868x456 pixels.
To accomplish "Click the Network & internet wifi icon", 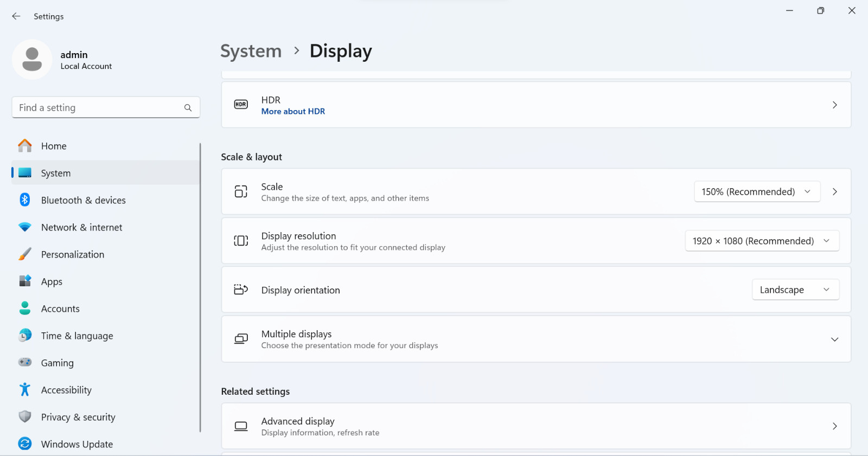I will coord(25,227).
